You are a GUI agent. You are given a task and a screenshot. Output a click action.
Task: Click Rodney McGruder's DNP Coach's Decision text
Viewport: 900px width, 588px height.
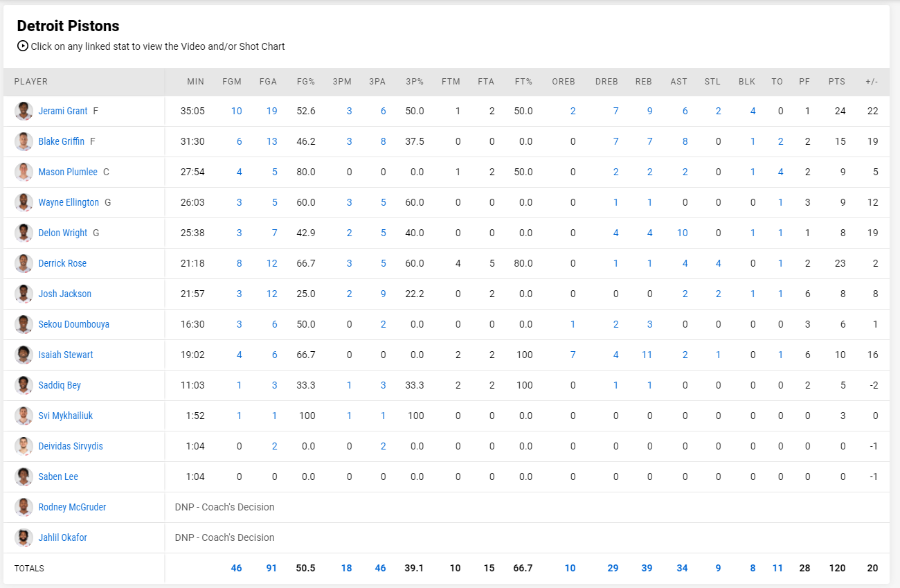pyautogui.click(x=224, y=506)
